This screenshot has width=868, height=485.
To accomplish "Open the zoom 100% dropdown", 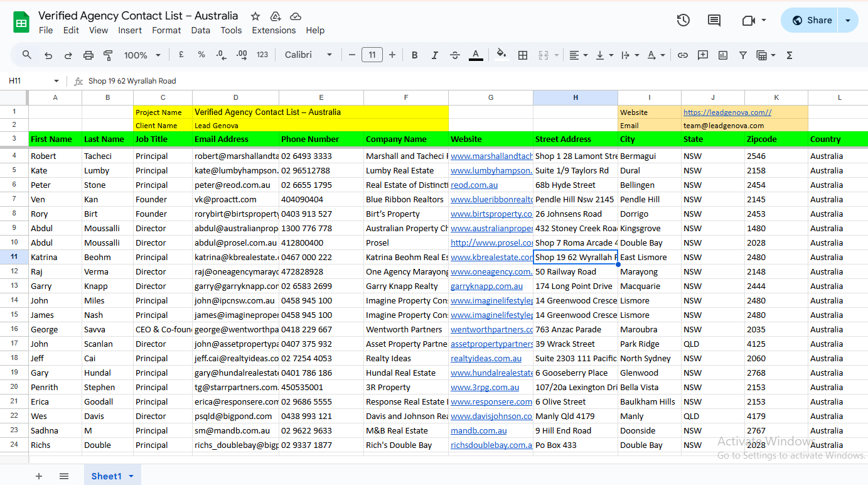I will [x=142, y=55].
